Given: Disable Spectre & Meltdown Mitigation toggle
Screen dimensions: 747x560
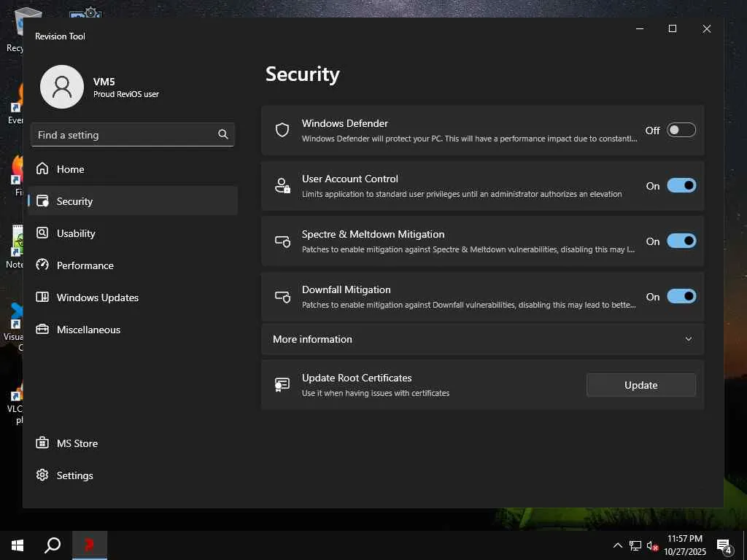Looking at the screenshot, I should click(x=681, y=241).
